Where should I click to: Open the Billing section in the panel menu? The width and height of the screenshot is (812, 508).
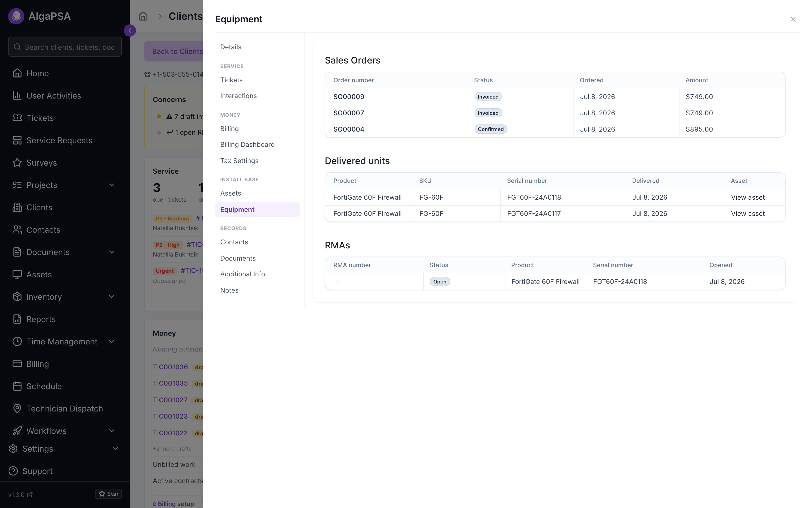tap(257, 129)
